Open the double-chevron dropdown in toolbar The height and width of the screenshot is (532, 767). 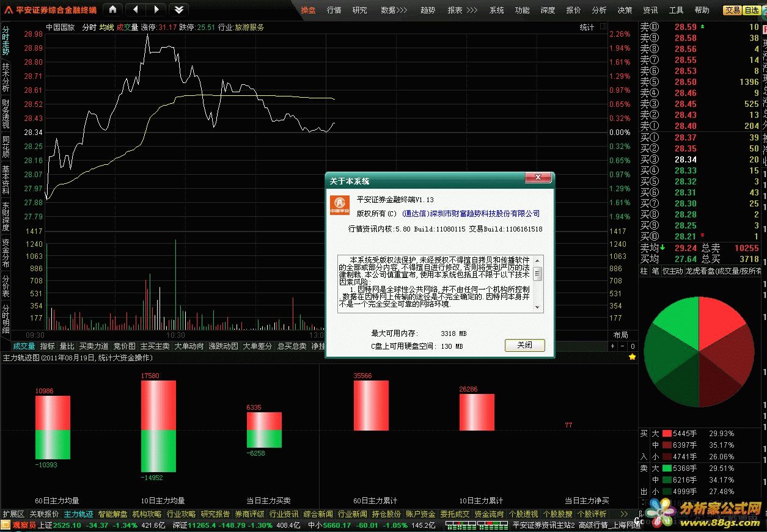coord(178,9)
